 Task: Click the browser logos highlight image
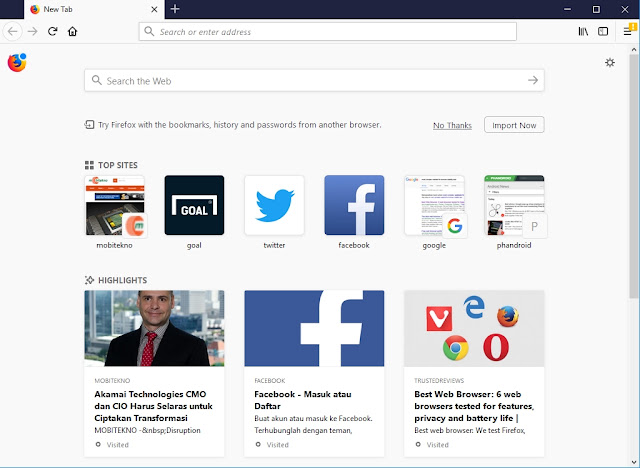pyautogui.click(x=474, y=328)
